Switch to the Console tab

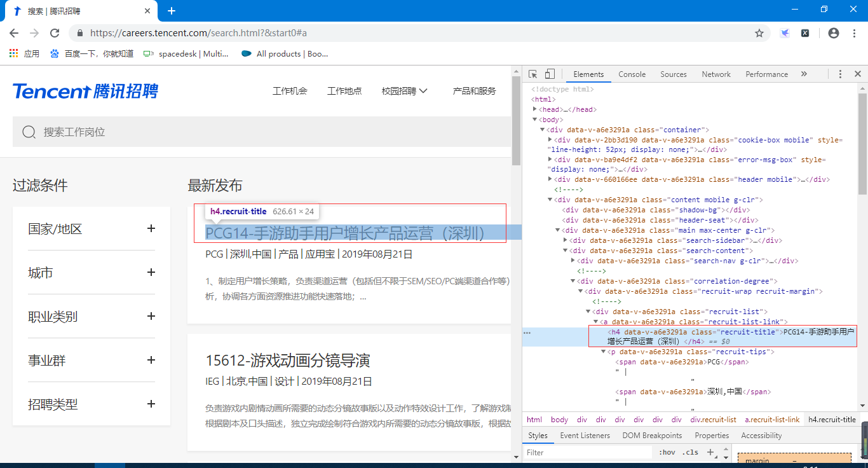(x=632, y=74)
